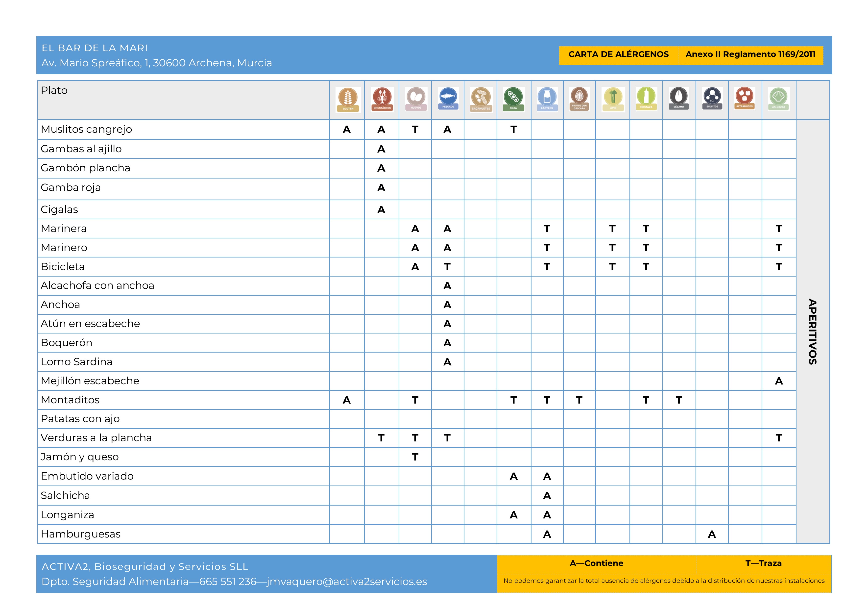Click Muslitos cangrejo Soja T cell

513,130
